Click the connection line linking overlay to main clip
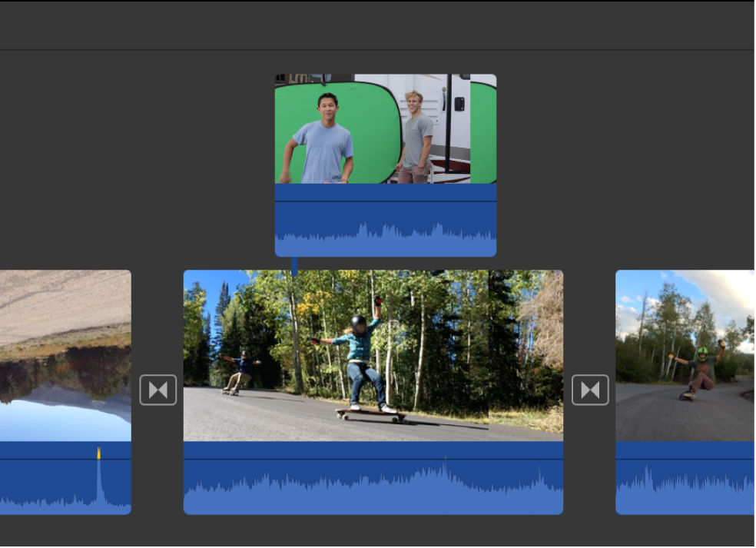 pos(294,263)
